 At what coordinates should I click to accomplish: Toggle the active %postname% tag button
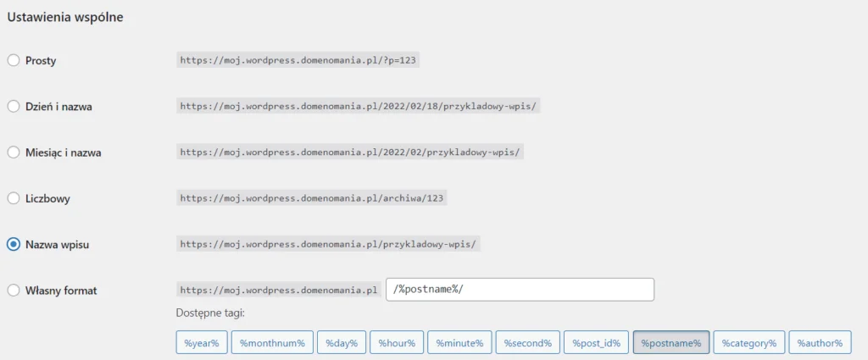click(671, 342)
